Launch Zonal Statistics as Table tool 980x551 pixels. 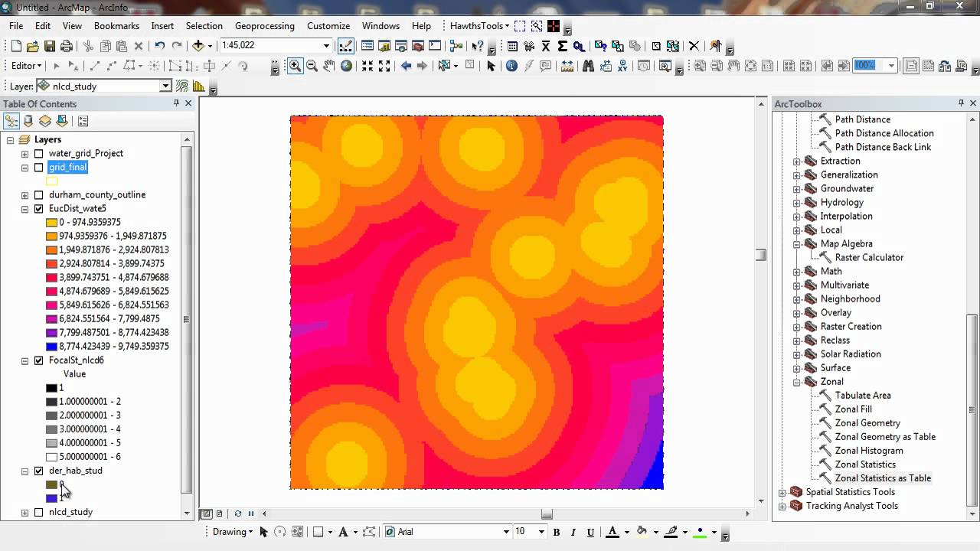(x=883, y=478)
